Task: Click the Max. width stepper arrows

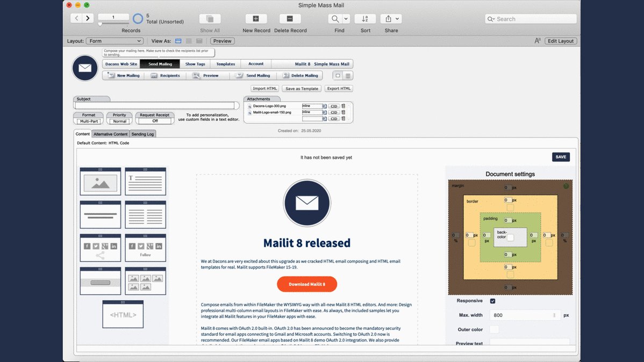Action: (554, 315)
